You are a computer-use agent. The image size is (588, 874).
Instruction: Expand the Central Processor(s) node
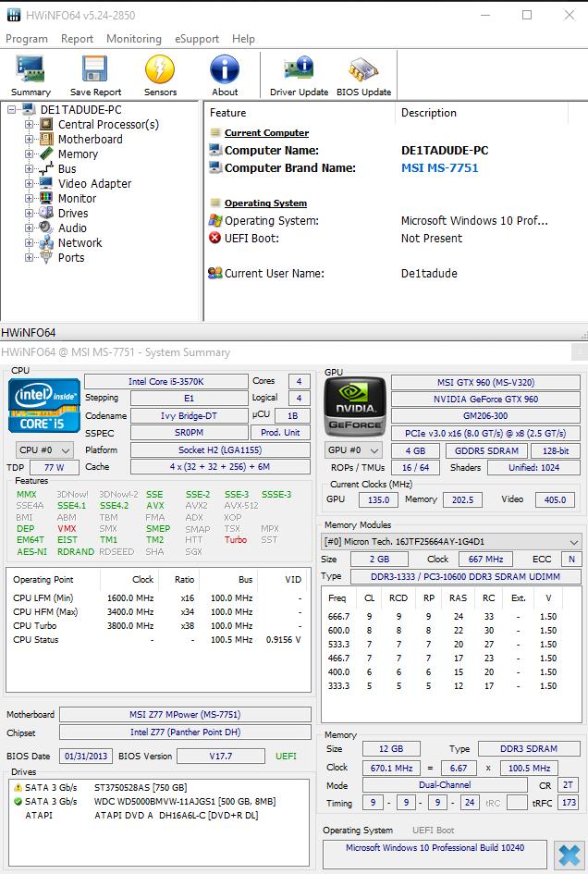point(29,124)
